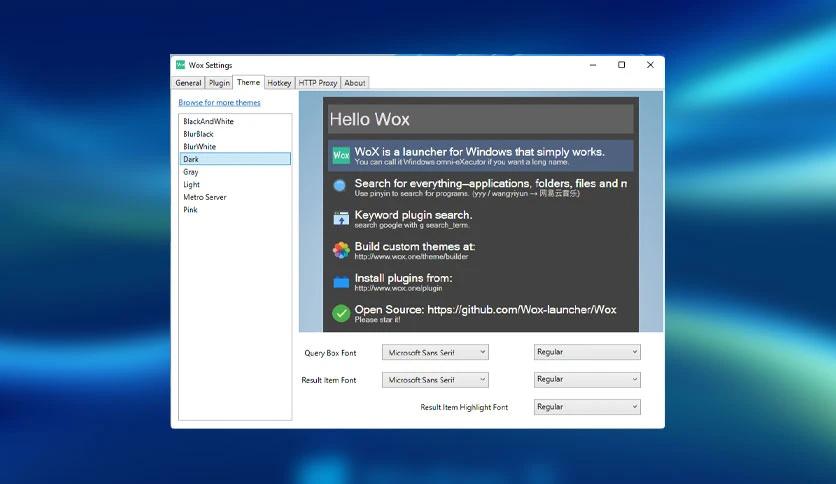Click the blue folder icon for Install plugins

click(341, 281)
